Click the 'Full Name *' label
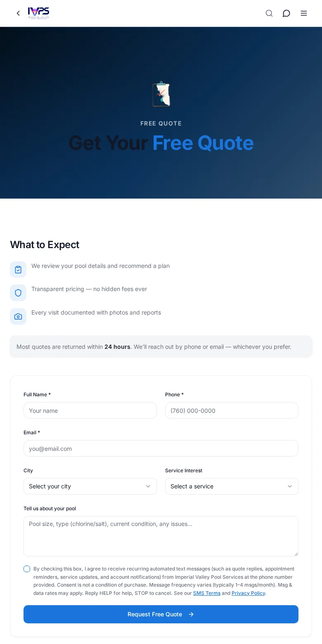 click(x=37, y=395)
